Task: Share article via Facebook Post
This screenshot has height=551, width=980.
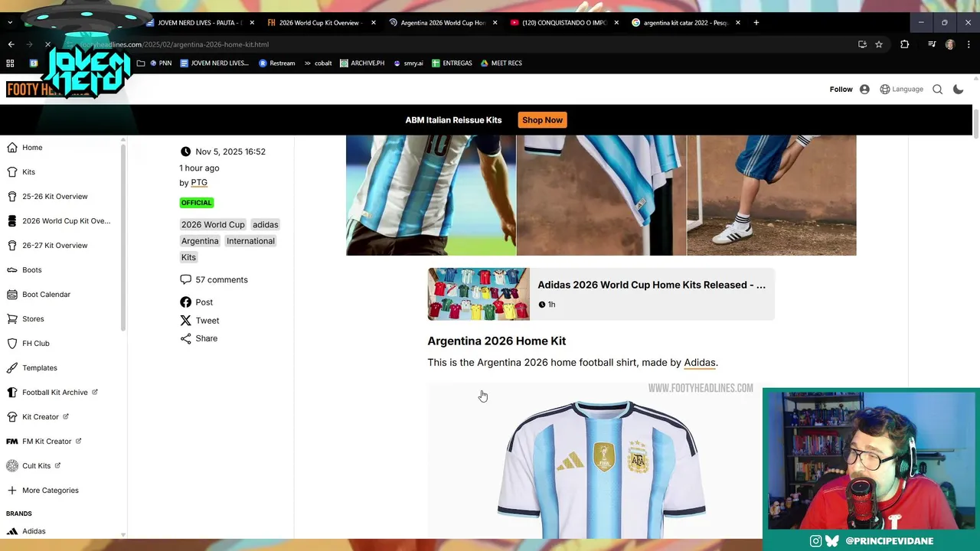Action: 197,302
